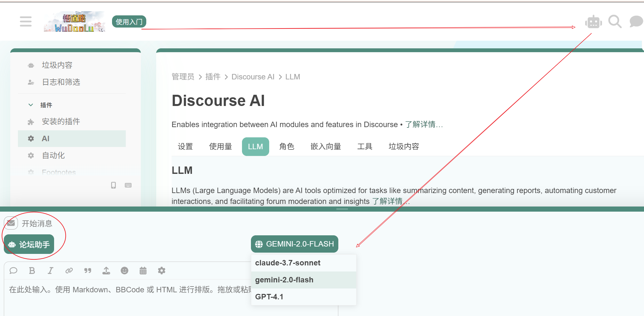Open the hamburger sidebar menu
The height and width of the screenshot is (316, 644).
point(26,21)
